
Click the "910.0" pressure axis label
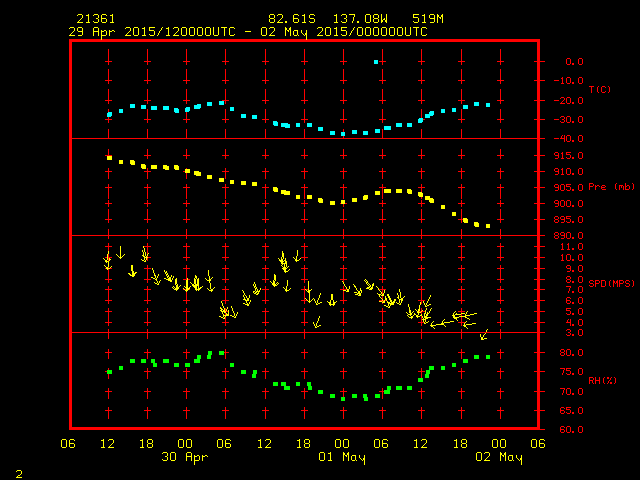569,171
